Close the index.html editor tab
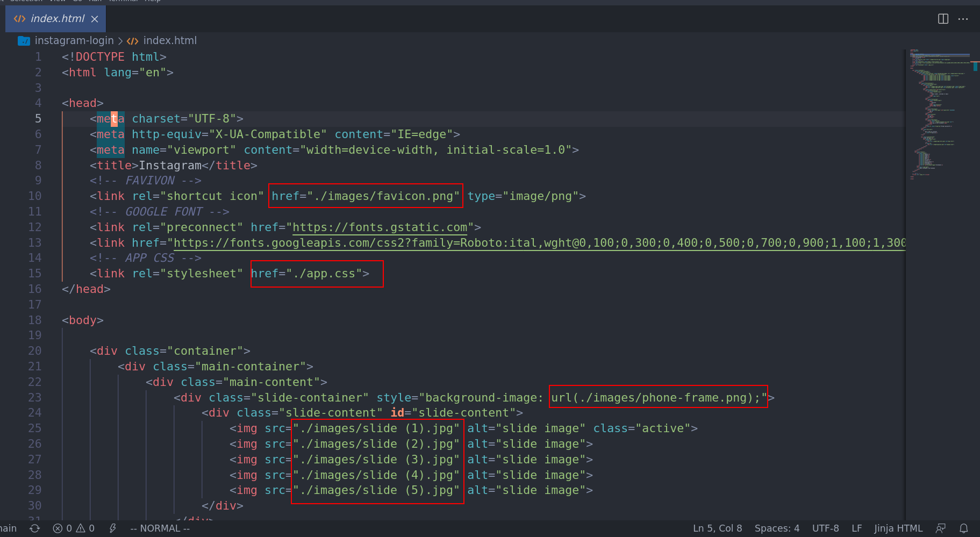This screenshot has height=537, width=980. point(95,19)
